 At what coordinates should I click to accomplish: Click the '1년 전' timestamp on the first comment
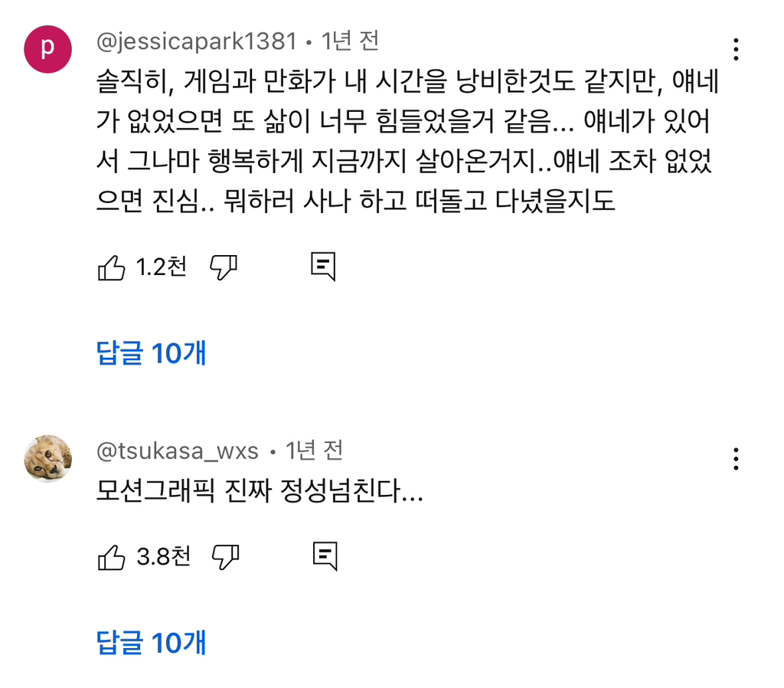pos(350,44)
